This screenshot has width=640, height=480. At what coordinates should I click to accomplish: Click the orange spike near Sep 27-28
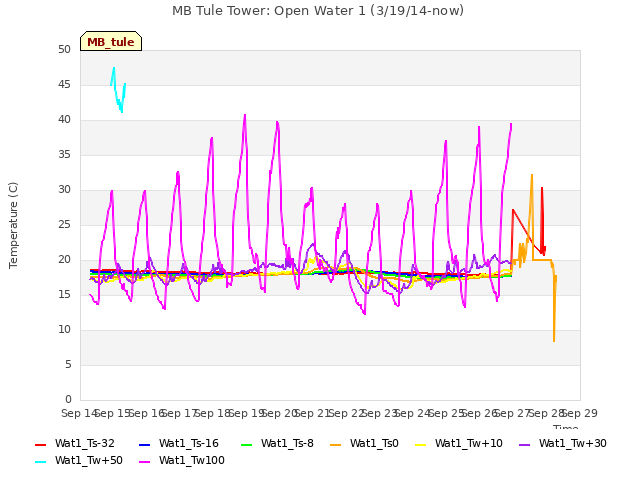[x=532, y=176]
